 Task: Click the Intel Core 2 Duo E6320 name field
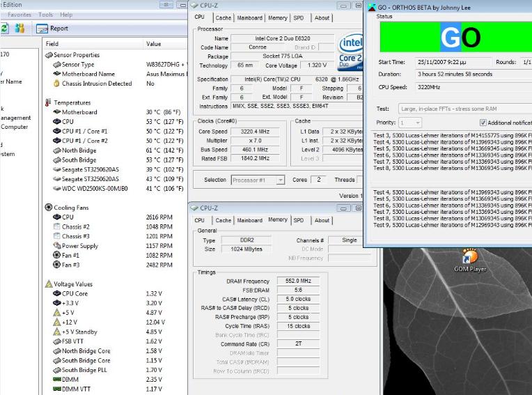[282, 38]
